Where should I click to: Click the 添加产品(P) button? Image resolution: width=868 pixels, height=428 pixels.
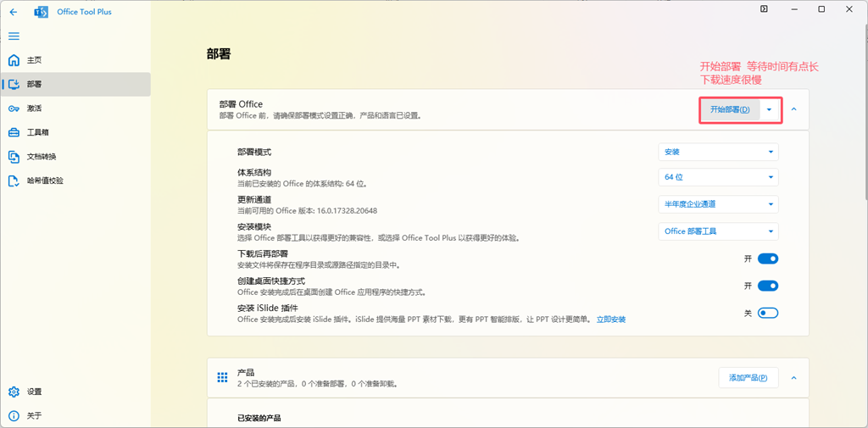pos(748,378)
